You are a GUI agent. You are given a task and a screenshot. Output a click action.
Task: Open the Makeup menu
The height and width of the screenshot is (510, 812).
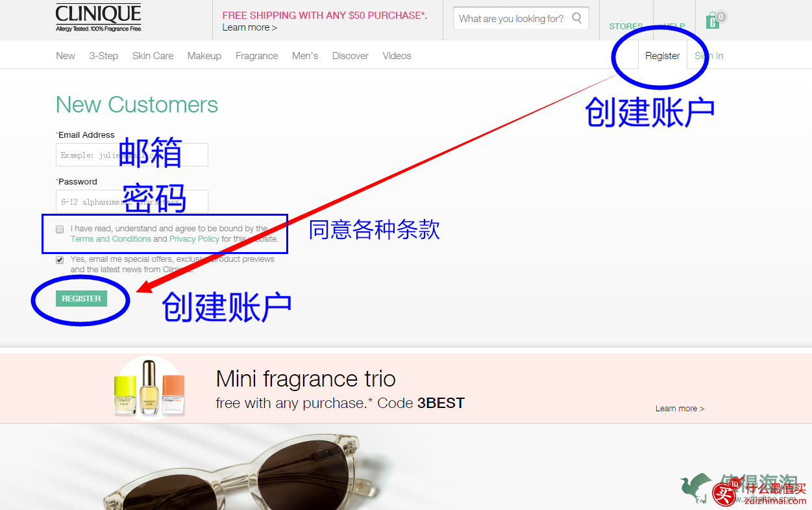coord(204,56)
